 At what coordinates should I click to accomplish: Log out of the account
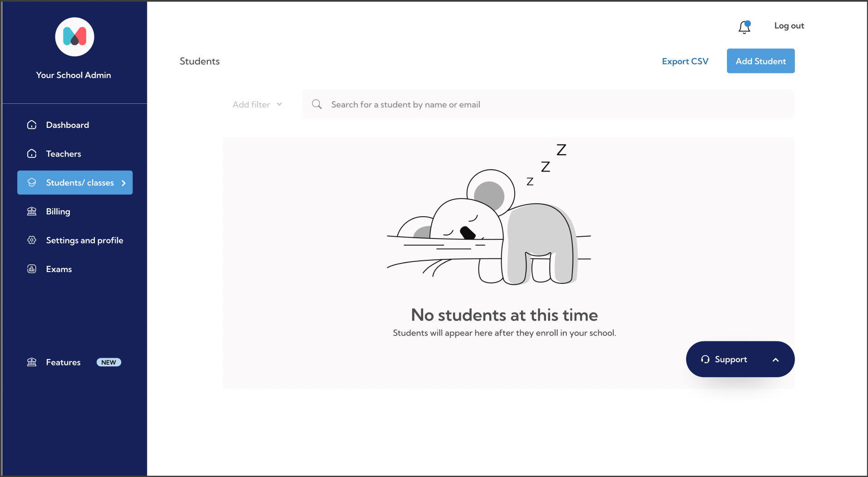pyautogui.click(x=789, y=26)
